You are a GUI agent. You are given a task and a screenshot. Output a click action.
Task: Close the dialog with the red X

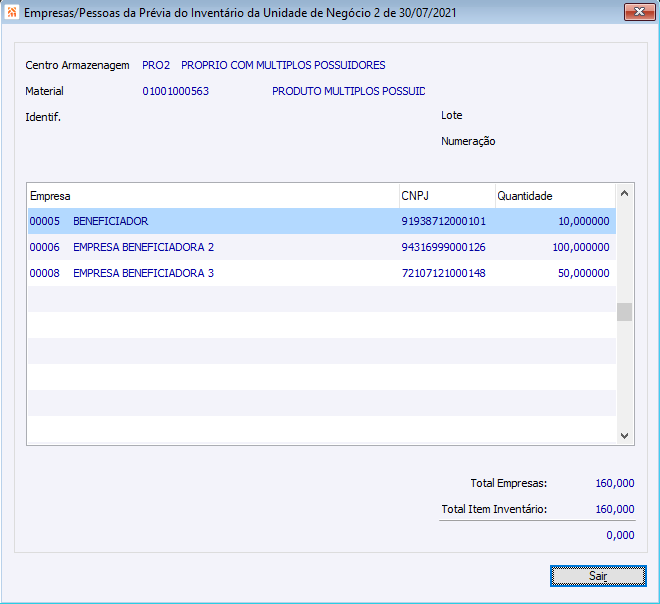coord(639,12)
